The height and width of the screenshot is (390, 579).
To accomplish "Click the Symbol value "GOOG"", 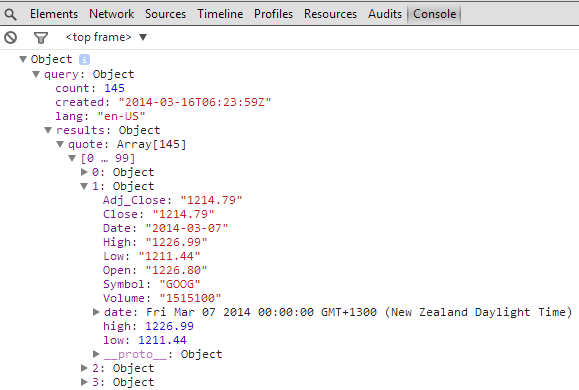I will [180, 284].
